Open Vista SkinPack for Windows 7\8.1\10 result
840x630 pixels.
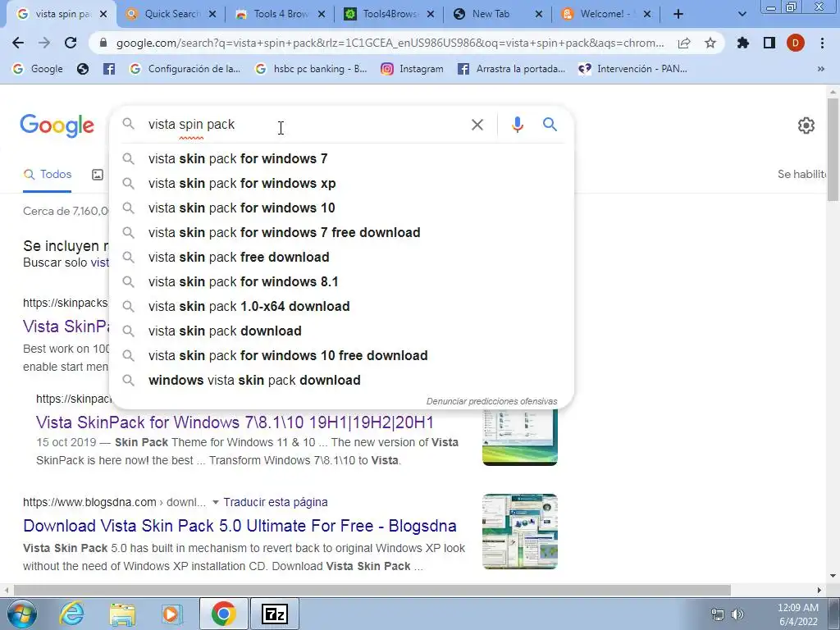235,422
